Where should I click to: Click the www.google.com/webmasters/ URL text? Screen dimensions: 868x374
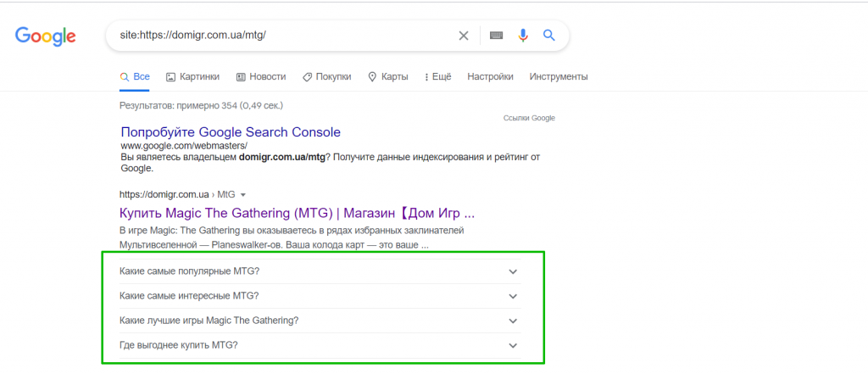pos(184,146)
